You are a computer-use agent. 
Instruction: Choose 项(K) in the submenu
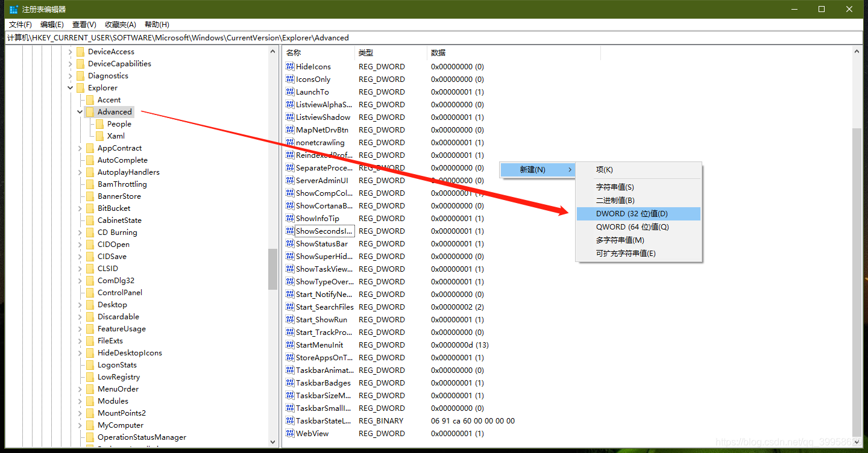(639, 170)
